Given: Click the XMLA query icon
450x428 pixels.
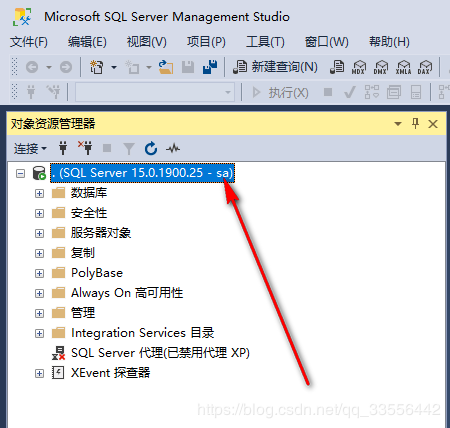Looking at the screenshot, I should click(x=403, y=67).
